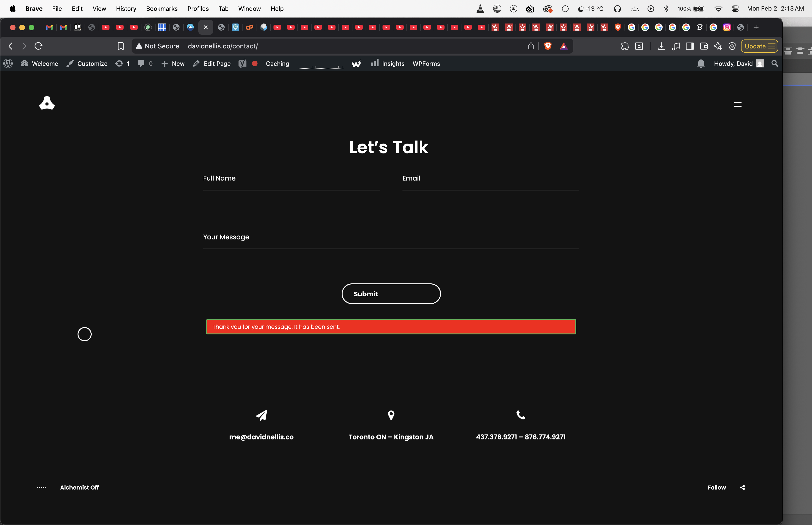Image resolution: width=812 pixels, height=525 pixels.
Task: Expand the New content dropdown in admin bar
Action: pos(173,64)
